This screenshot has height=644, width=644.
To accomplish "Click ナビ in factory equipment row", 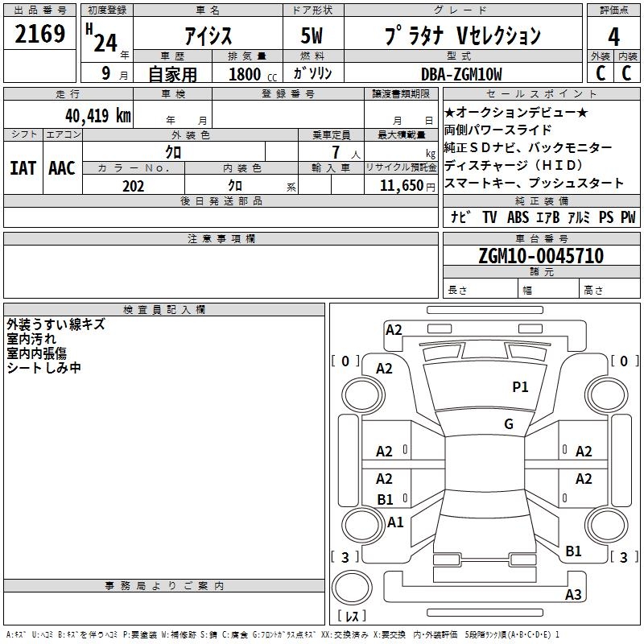I will click(x=460, y=217).
